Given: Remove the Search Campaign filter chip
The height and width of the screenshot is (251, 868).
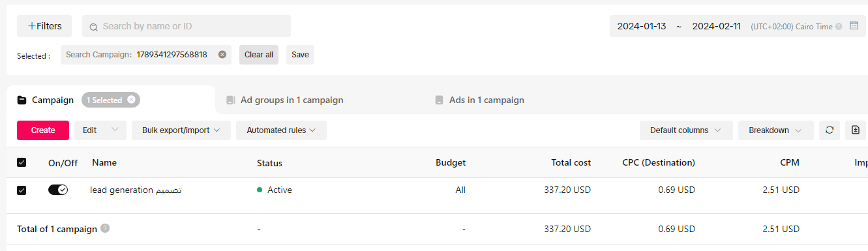Looking at the screenshot, I should point(222,55).
